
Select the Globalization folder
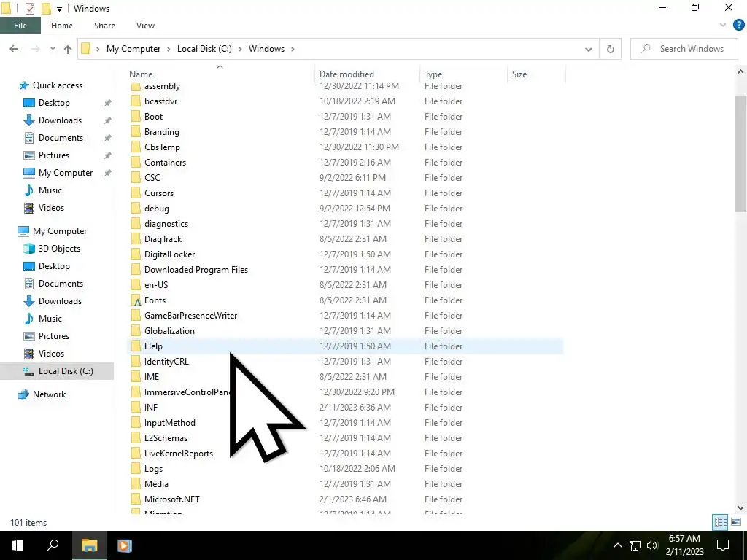(x=169, y=331)
